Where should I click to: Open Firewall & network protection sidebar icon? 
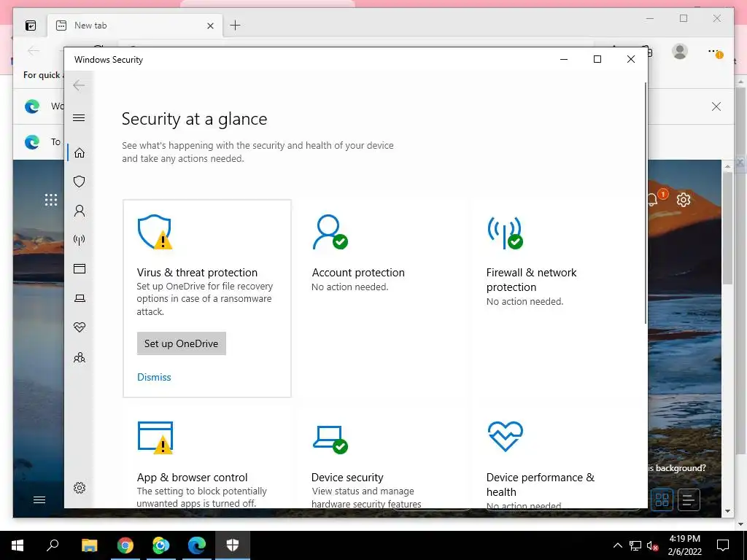(x=80, y=239)
